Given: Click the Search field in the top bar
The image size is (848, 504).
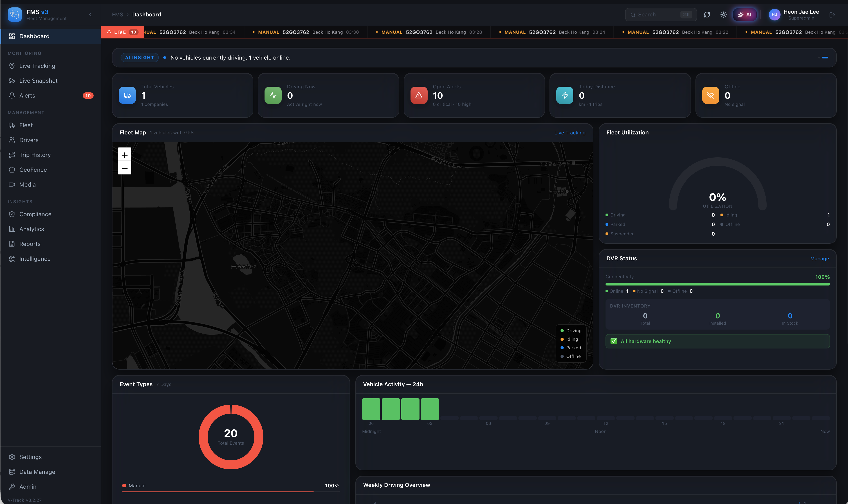Looking at the screenshot, I should point(660,15).
